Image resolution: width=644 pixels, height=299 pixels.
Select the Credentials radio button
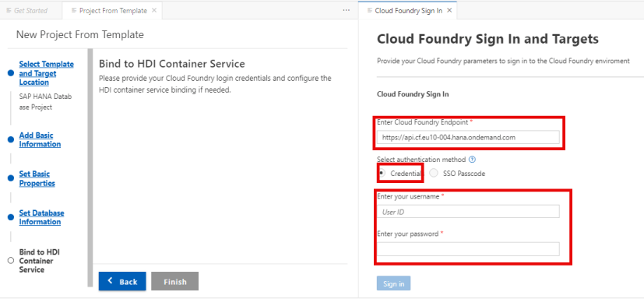click(382, 174)
